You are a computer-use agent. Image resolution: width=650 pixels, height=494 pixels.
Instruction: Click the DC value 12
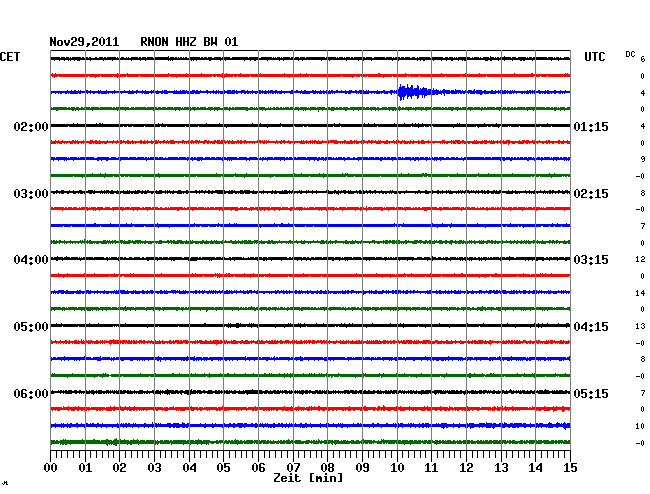click(x=640, y=259)
